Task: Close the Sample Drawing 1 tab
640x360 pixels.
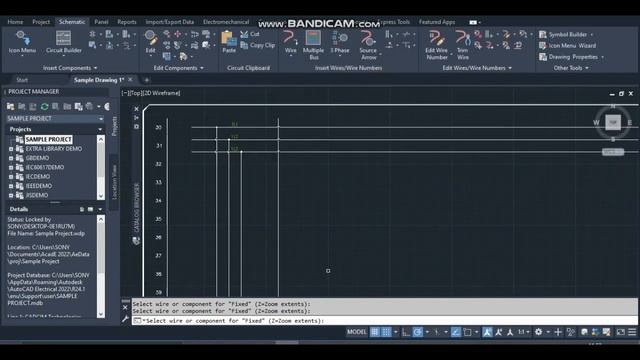Action: pos(130,80)
